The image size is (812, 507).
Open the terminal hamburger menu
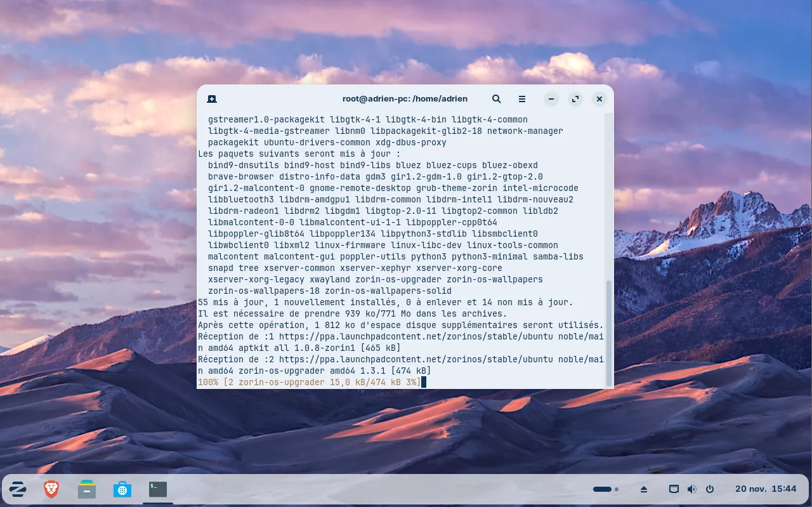click(521, 99)
